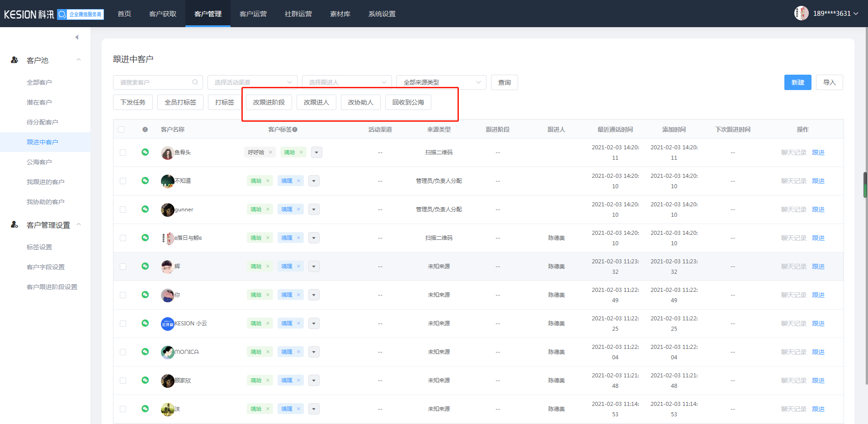Click the info icon beside 客户标签 header

point(295,129)
